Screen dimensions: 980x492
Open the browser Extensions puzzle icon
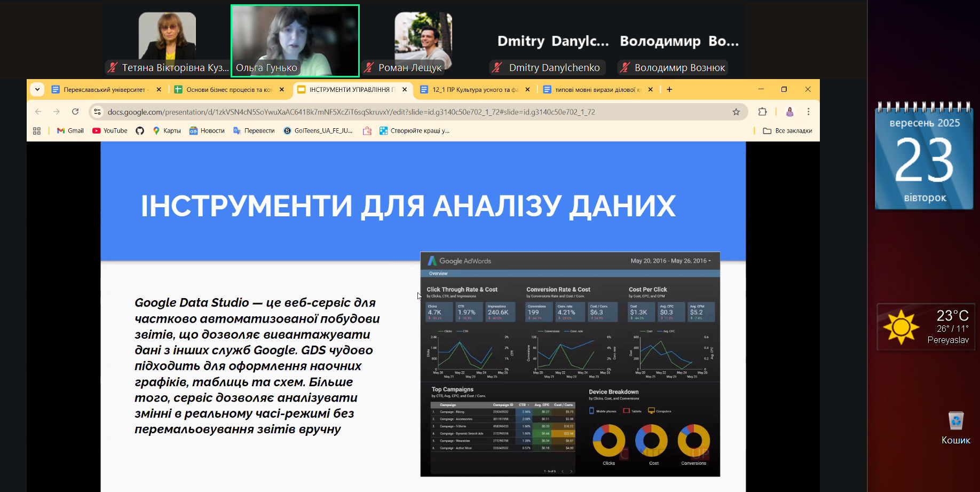(762, 112)
